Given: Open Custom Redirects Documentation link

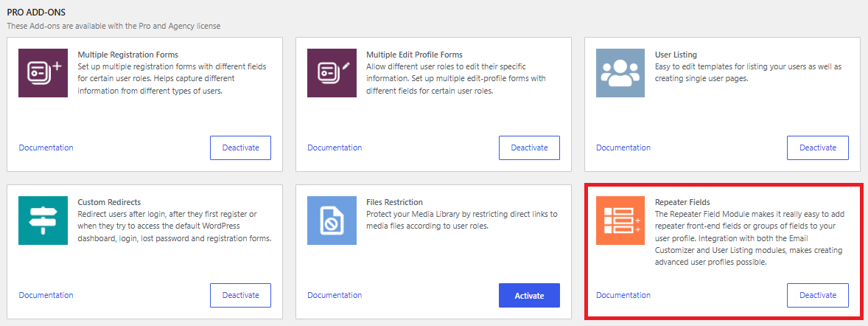Looking at the screenshot, I should tap(46, 295).
